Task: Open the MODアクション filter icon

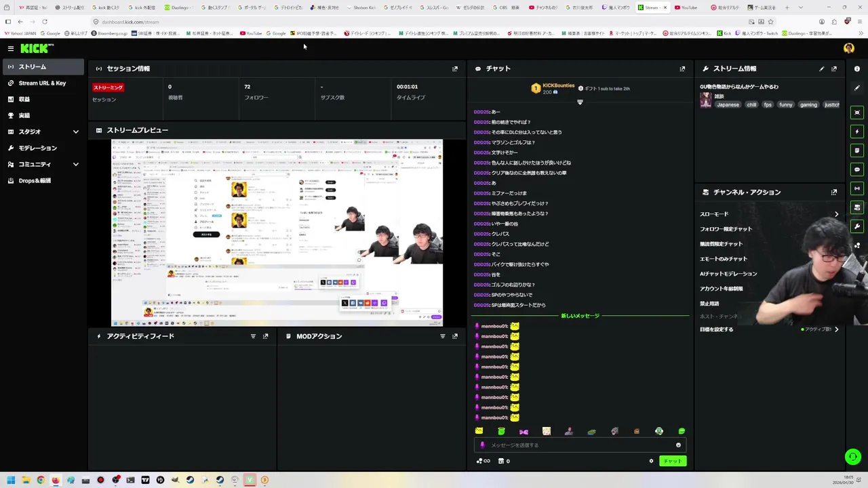Action: (x=443, y=336)
